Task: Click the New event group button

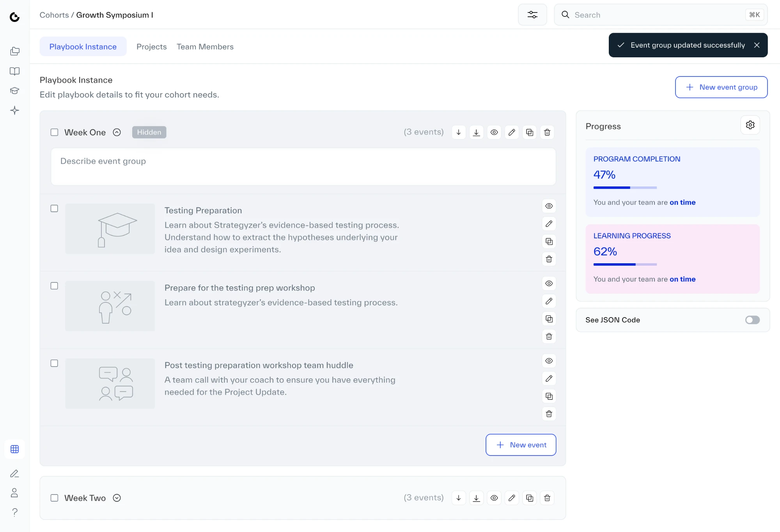Action: pyautogui.click(x=721, y=87)
